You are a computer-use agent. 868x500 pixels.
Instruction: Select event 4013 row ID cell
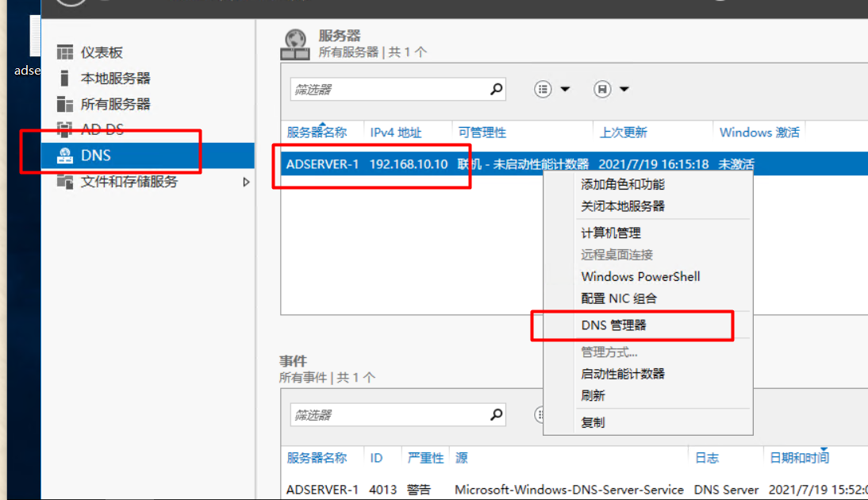(382, 490)
